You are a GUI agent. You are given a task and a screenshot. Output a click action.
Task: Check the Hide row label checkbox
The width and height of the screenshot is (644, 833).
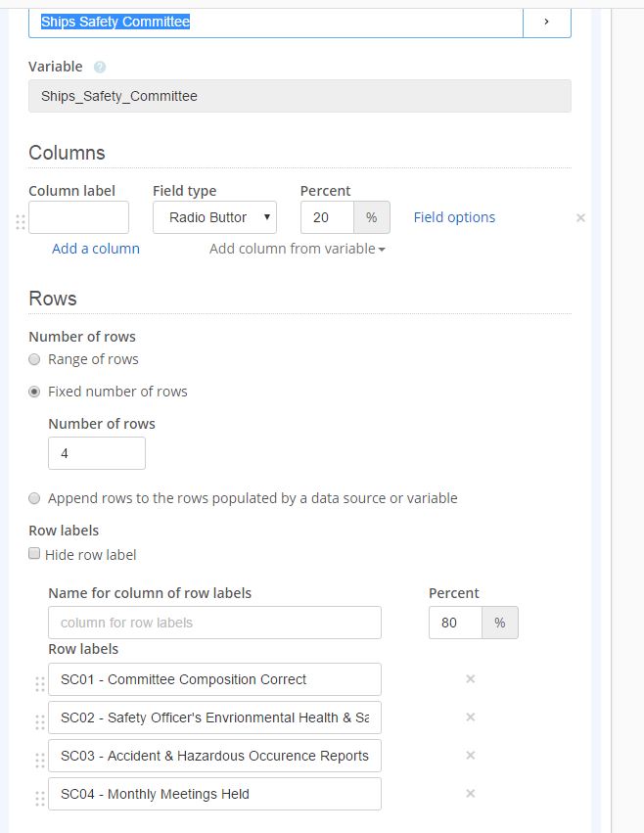tap(35, 554)
